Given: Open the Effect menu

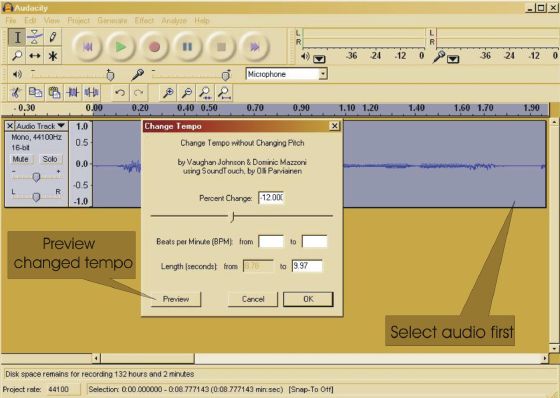Looking at the screenshot, I should (144, 20).
